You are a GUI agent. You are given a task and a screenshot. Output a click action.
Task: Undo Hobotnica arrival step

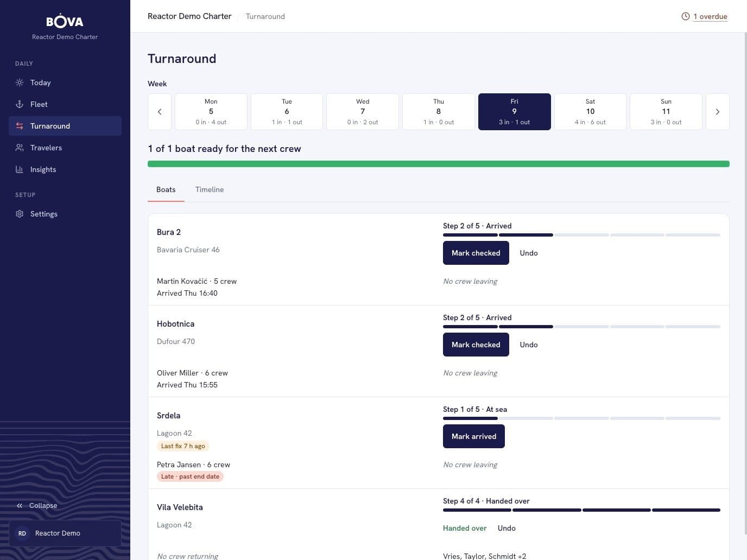coord(529,345)
